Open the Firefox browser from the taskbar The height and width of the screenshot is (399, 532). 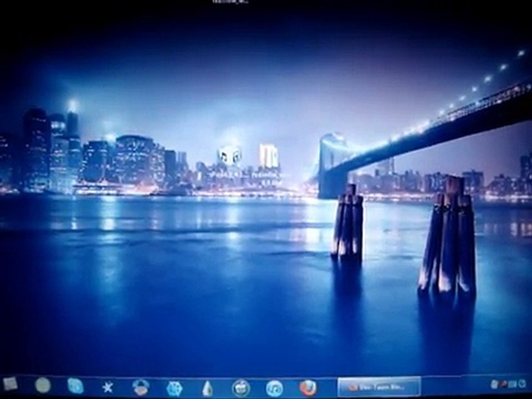coord(308,387)
